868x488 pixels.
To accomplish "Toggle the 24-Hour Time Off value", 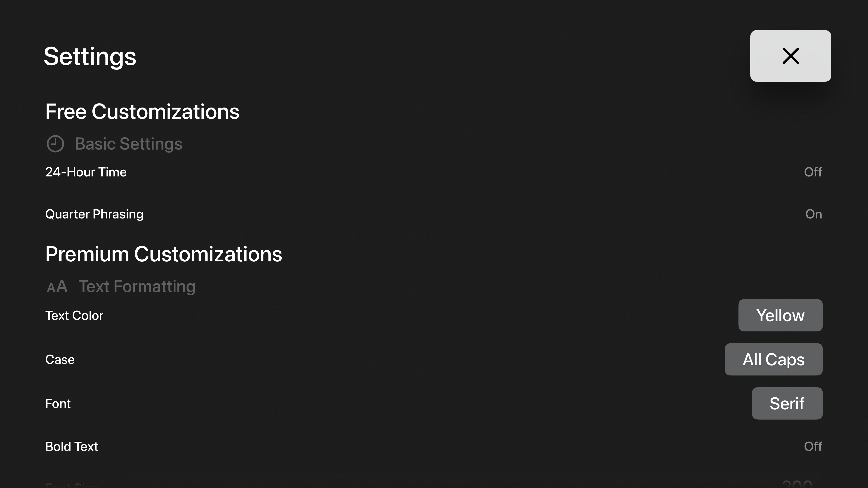I will [x=813, y=172].
